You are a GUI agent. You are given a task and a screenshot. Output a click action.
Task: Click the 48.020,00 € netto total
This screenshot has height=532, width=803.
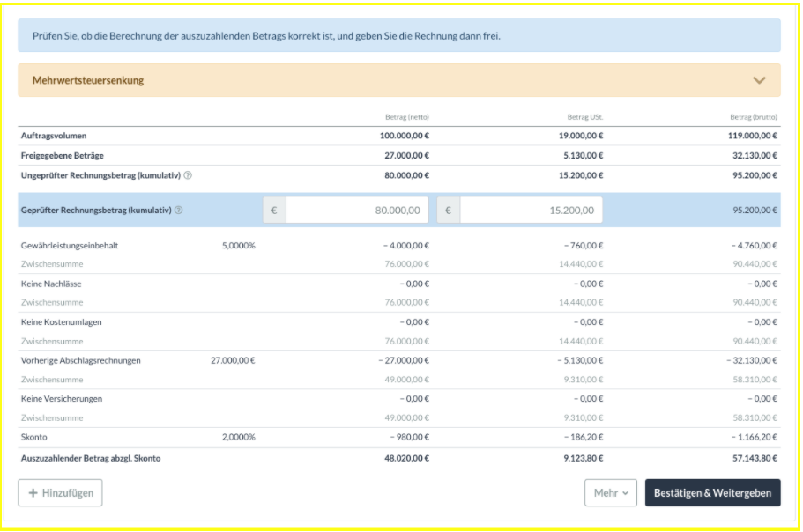click(x=407, y=458)
